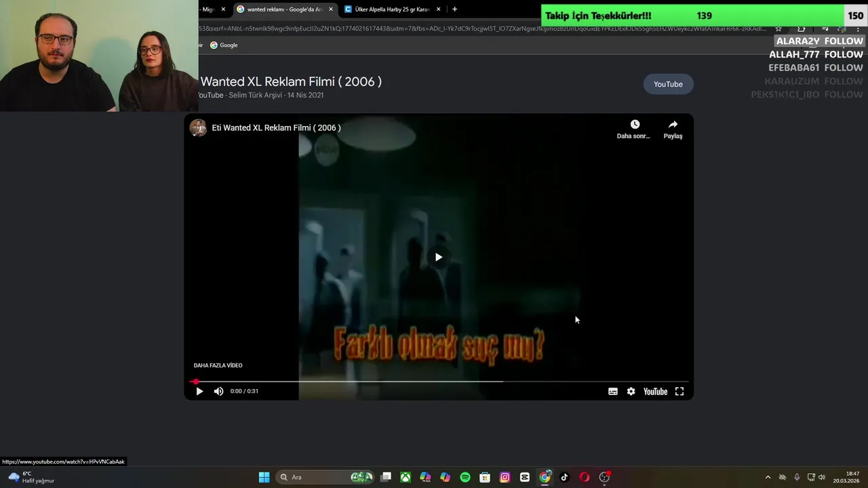868x488 pixels.
Task: Open the channel avatar in the video header
Action: pos(198,127)
